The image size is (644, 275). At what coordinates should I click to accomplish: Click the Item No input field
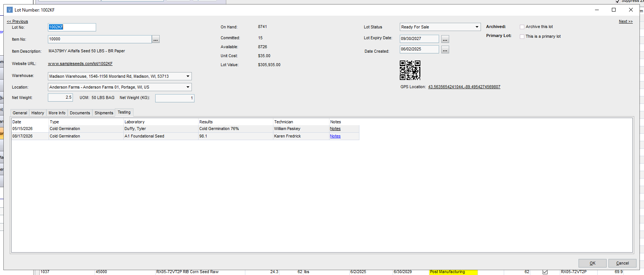coord(100,39)
